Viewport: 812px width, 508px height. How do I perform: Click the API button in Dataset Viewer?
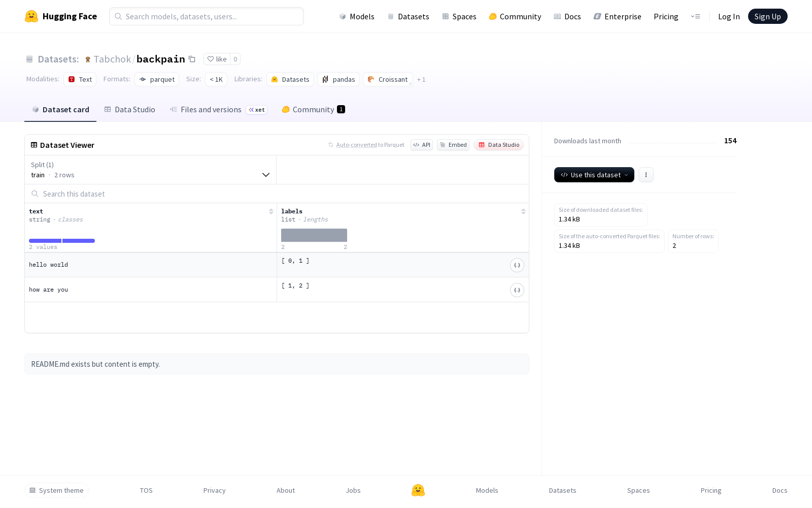coord(422,145)
